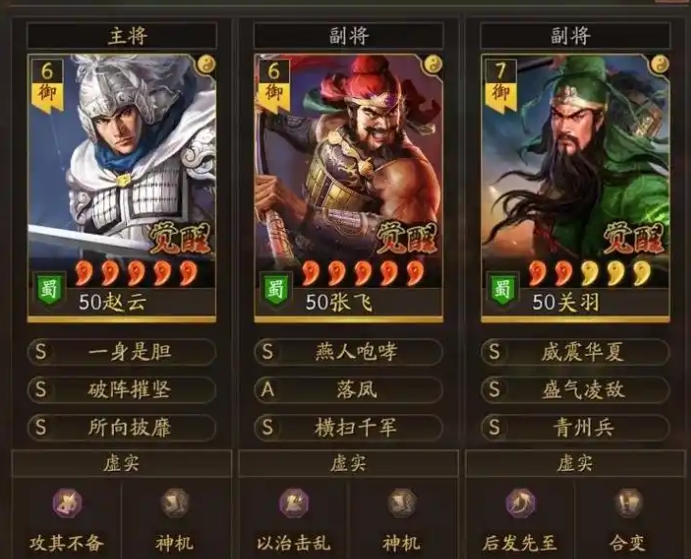Tap the 合变 tactic icon
The height and width of the screenshot is (559, 691).
coord(628,503)
